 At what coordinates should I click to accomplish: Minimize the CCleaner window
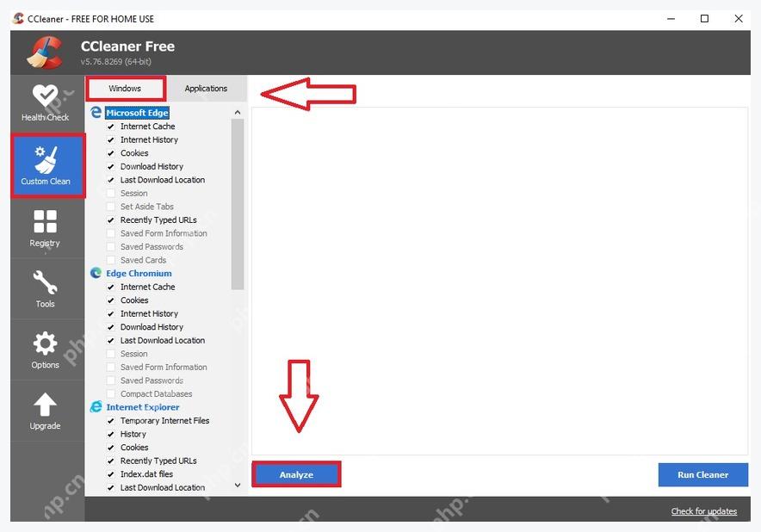click(x=671, y=19)
